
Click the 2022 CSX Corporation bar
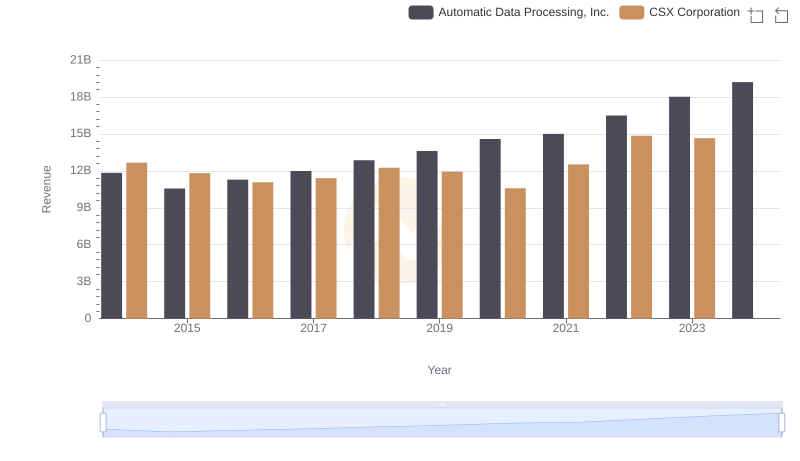click(641, 227)
